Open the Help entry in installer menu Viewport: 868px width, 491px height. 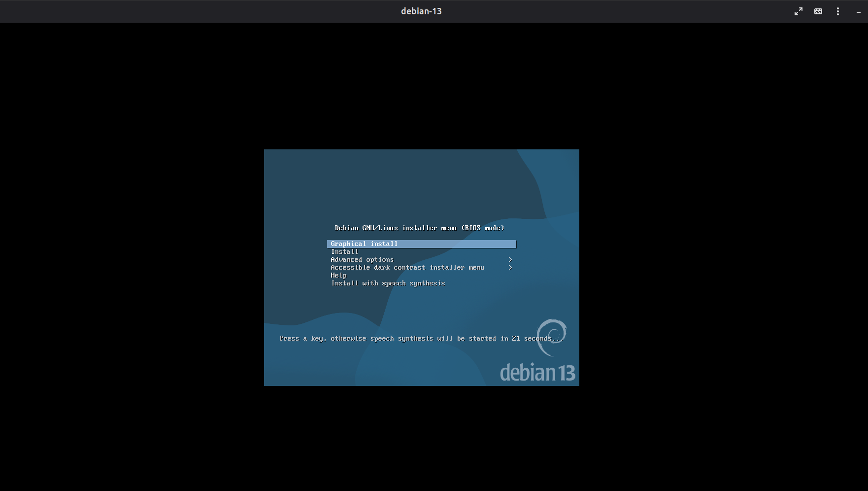(x=338, y=276)
